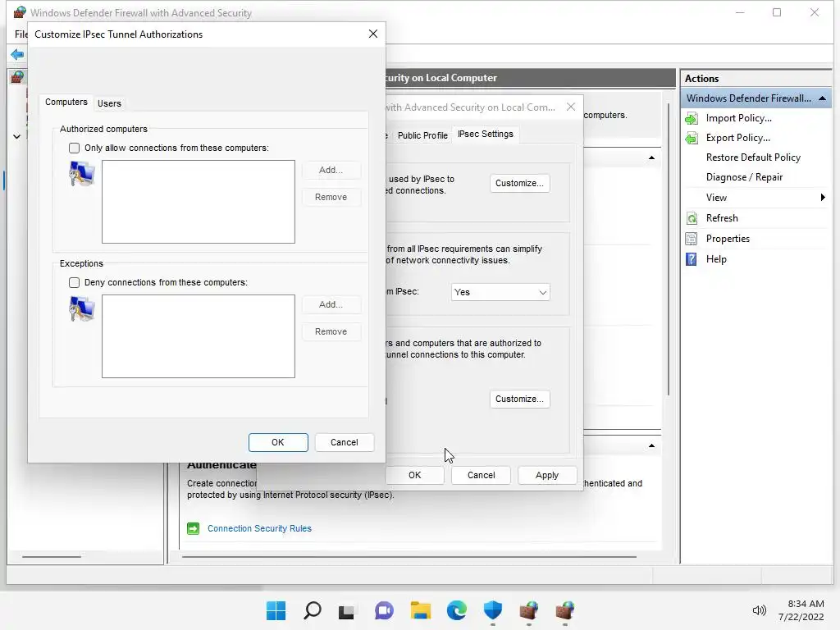This screenshot has width=840, height=630.
Task: Select the Computers tab
Action: (x=66, y=102)
